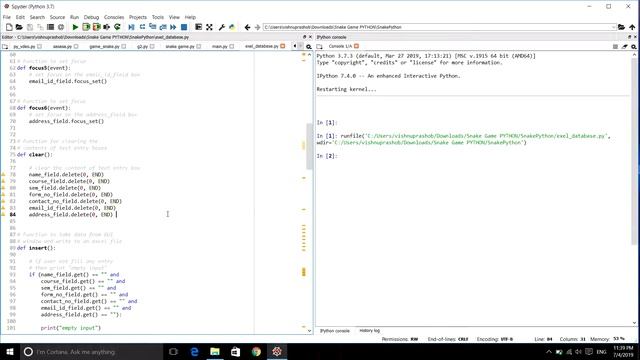Open the Source menu
The width and height of the screenshot is (640, 360).
pyautogui.click(x=57, y=17)
